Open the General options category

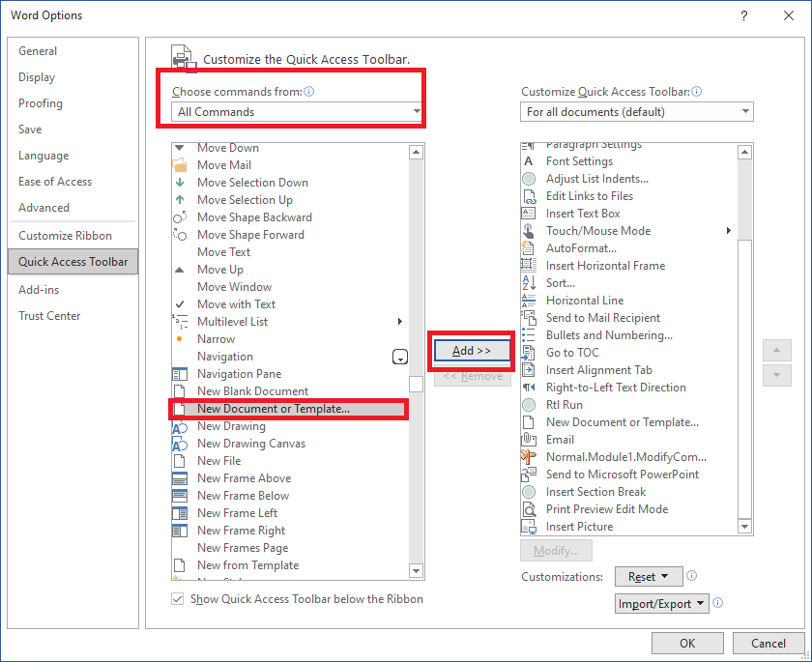(38, 51)
